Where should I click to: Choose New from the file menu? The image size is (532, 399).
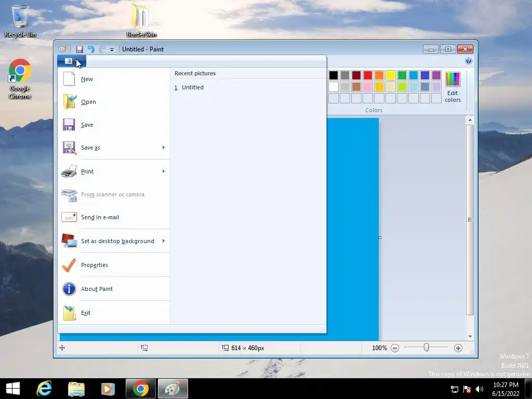pyautogui.click(x=114, y=79)
